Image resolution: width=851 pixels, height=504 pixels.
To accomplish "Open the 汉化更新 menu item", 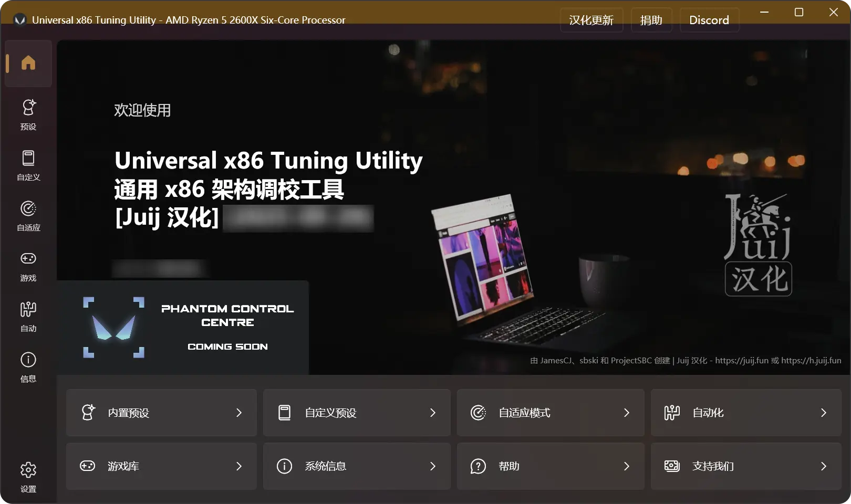I will [x=591, y=19].
